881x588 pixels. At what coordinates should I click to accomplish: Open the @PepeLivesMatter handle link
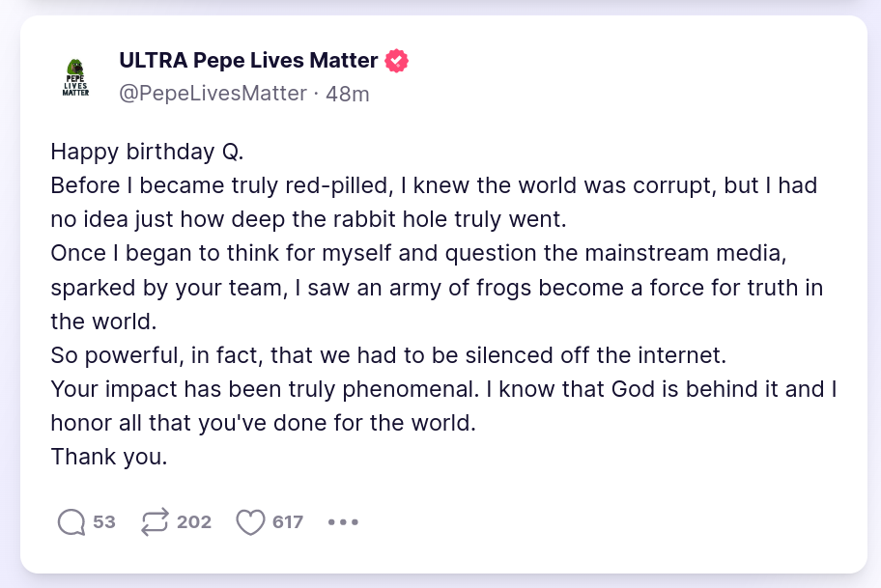tap(213, 94)
